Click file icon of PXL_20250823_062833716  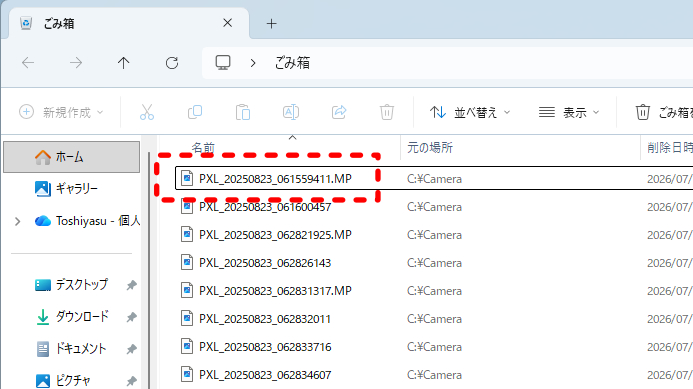click(187, 347)
